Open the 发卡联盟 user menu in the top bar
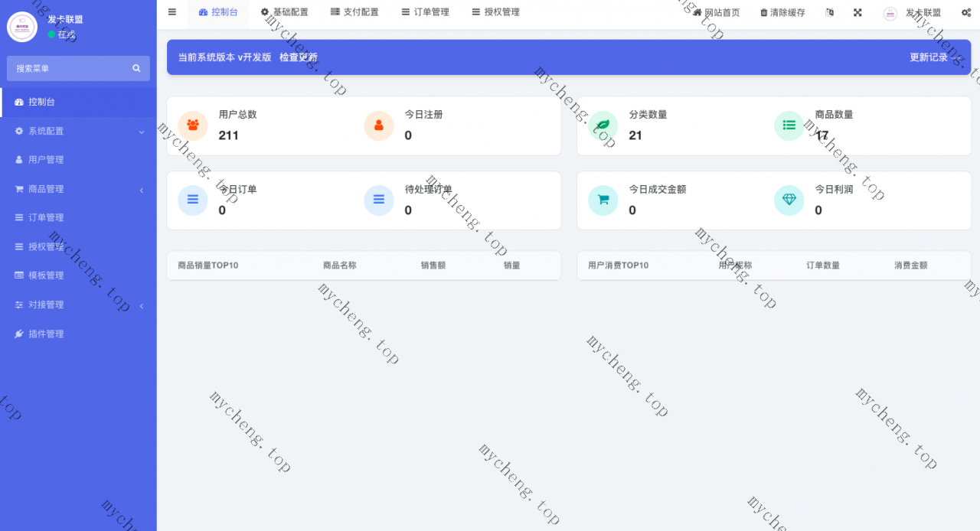The image size is (980, 531). [912, 13]
